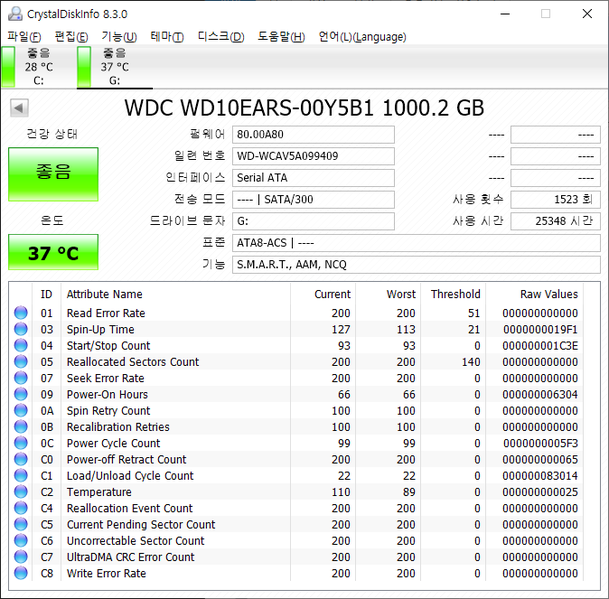Click the firmware field 80.00A80
This screenshot has height=599, width=609.
coord(313,134)
